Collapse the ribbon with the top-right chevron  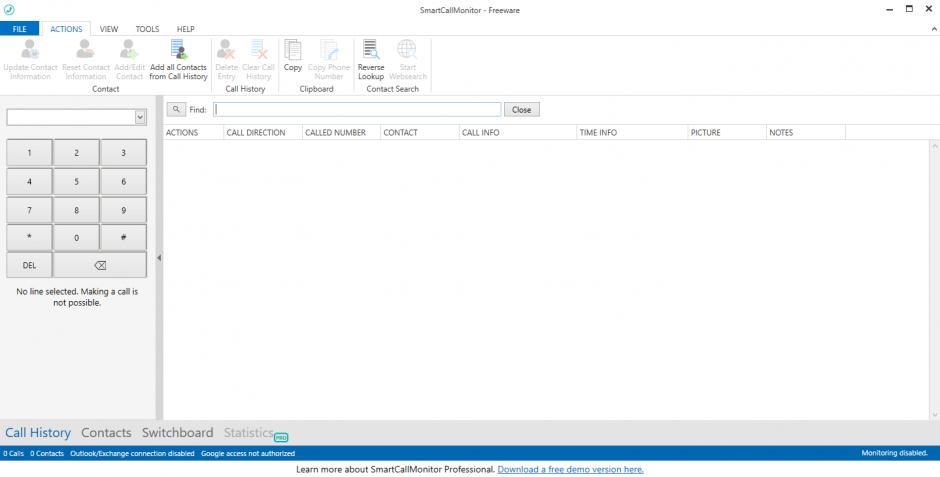[933, 29]
